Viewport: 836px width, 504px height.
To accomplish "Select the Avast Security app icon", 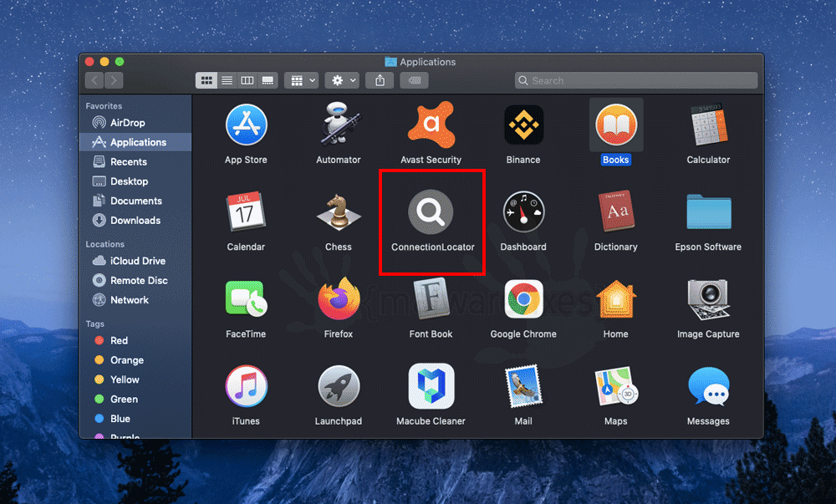I will coord(431,125).
